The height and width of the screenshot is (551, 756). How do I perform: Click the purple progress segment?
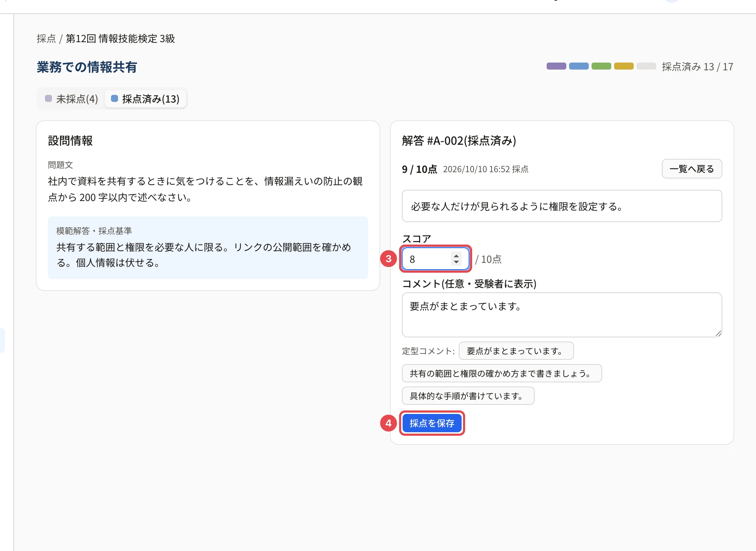pos(556,66)
